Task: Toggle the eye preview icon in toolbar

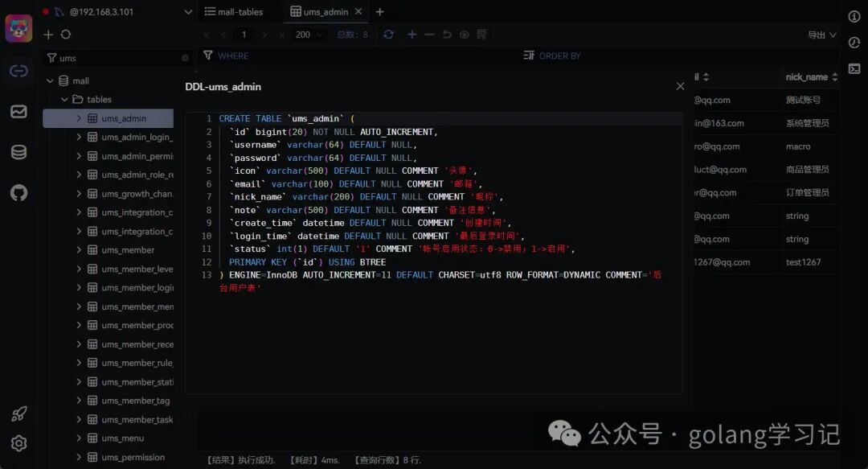Action: tap(465, 35)
